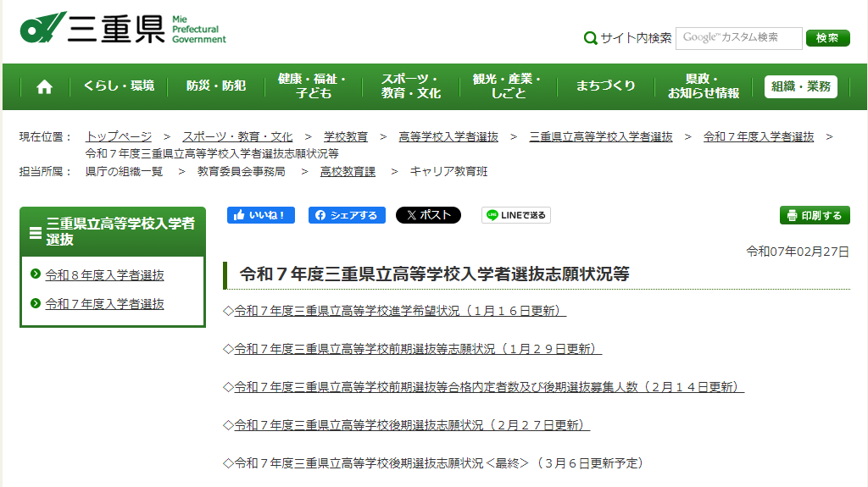Click the Mie Prefecture logo

pos(123,28)
